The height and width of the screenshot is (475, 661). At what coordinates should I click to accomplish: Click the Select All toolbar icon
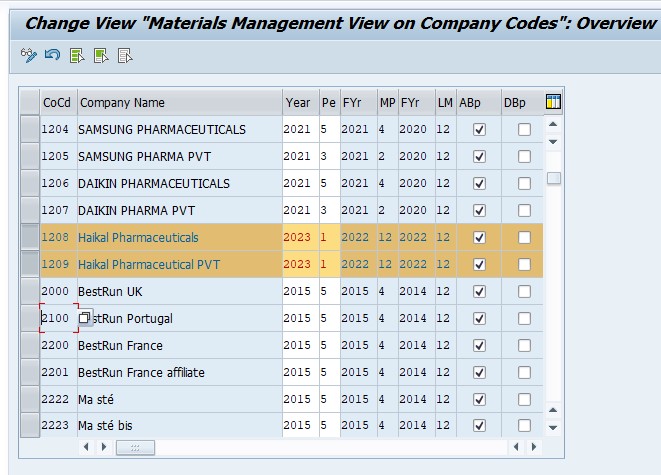click(x=77, y=55)
